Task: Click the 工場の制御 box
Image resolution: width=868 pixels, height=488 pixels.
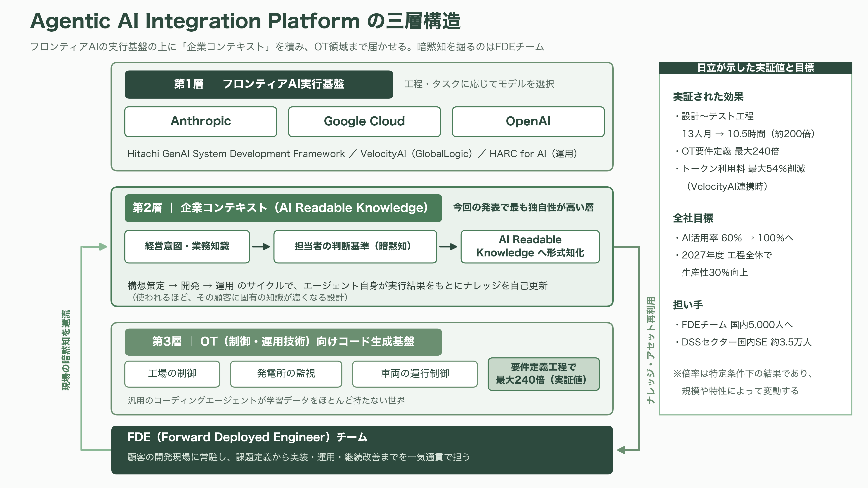Action: pos(172,374)
